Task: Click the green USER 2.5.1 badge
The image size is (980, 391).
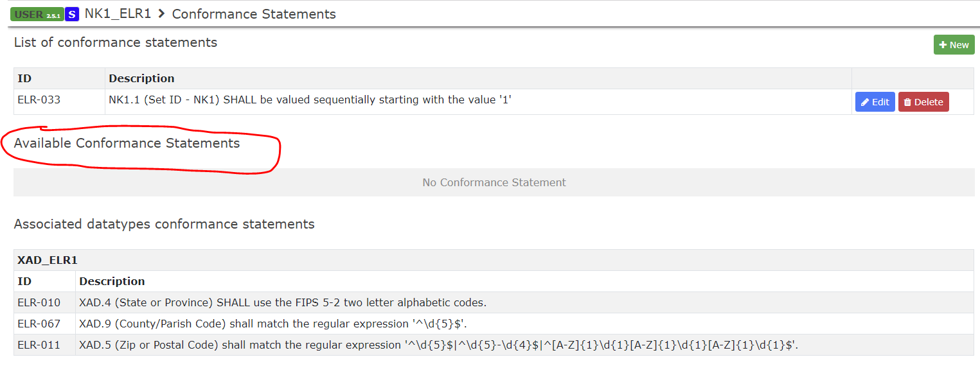Action: point(37,13)
